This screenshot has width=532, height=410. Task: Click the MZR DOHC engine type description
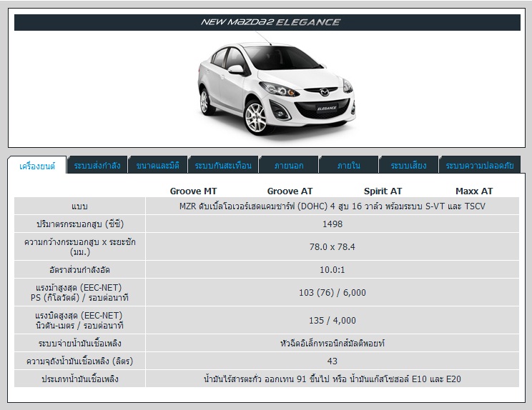pyautogui.click(x=332, y=206)
